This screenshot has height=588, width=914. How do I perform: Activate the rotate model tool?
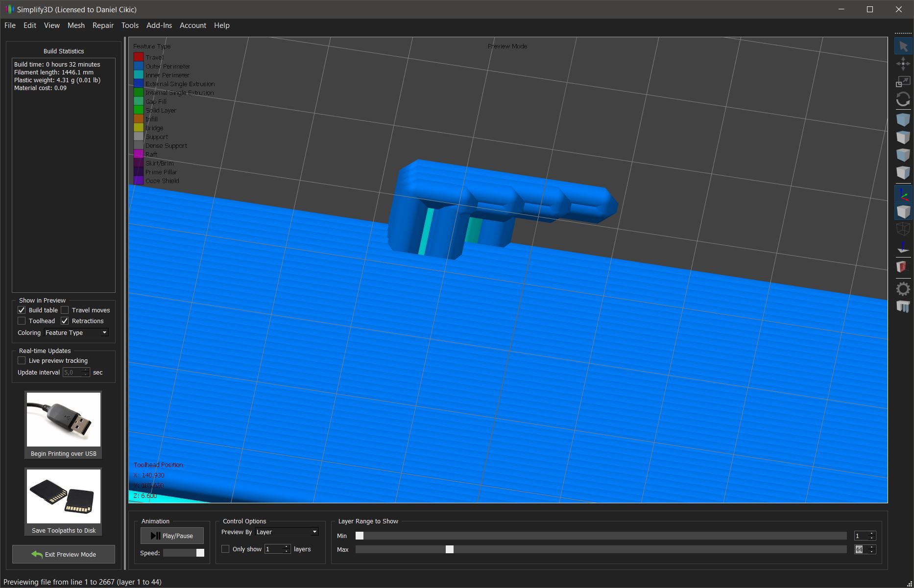coord(903,99)
